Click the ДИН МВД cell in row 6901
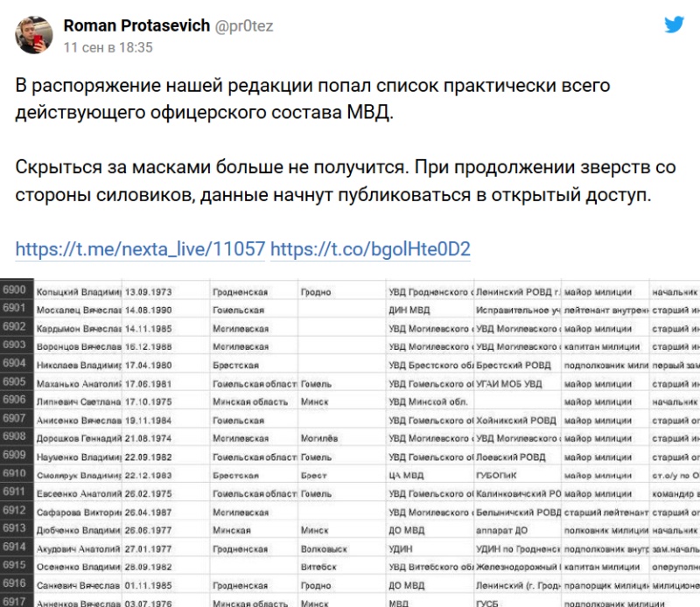This screenshot has width=700, height=607. click(x=411, y=310)
